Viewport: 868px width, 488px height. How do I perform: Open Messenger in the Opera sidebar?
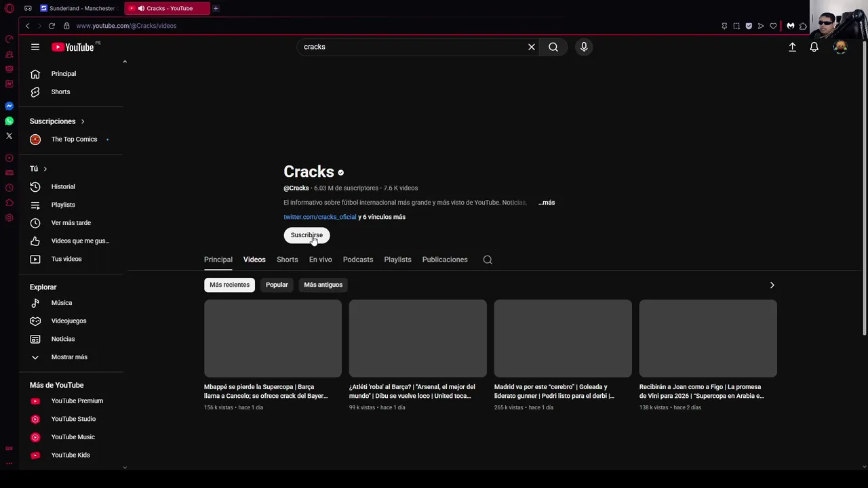tap(9, 106)
